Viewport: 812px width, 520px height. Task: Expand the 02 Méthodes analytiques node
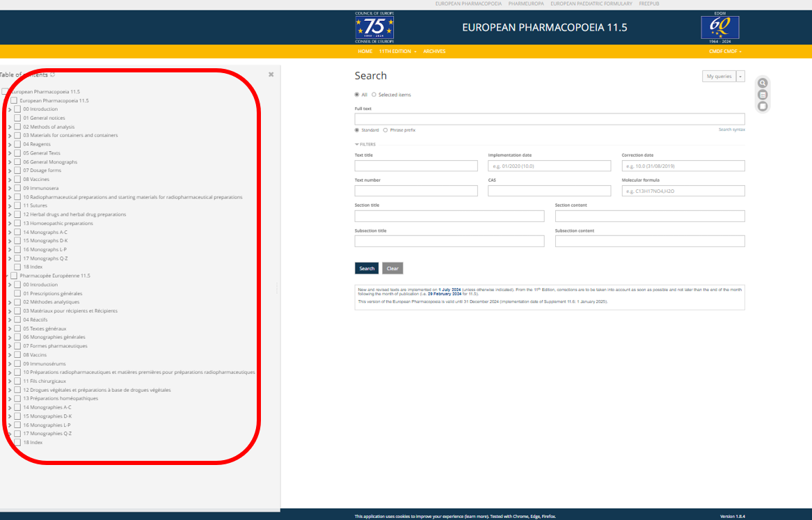(10, 303)
